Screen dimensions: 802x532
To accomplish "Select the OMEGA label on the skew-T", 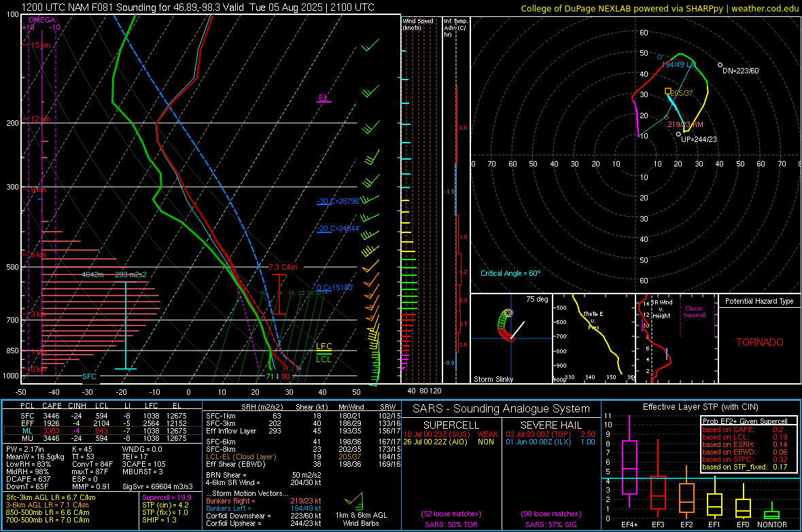I will [x=42, y=20].
